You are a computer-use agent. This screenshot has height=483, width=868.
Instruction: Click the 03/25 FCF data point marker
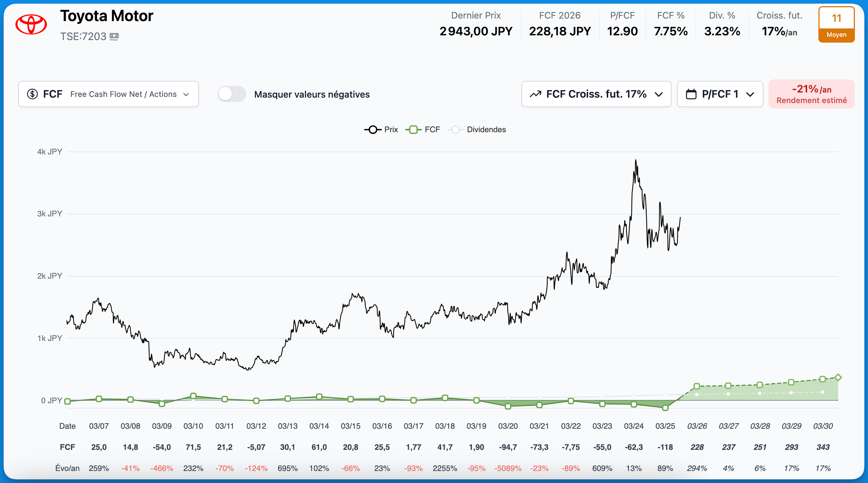[x=665, y=408]
